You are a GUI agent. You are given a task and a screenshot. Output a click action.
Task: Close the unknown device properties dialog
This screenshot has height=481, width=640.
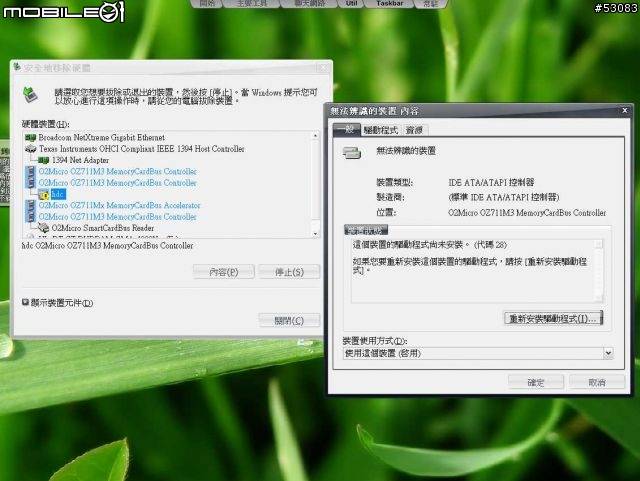click(x=624, y=110)
